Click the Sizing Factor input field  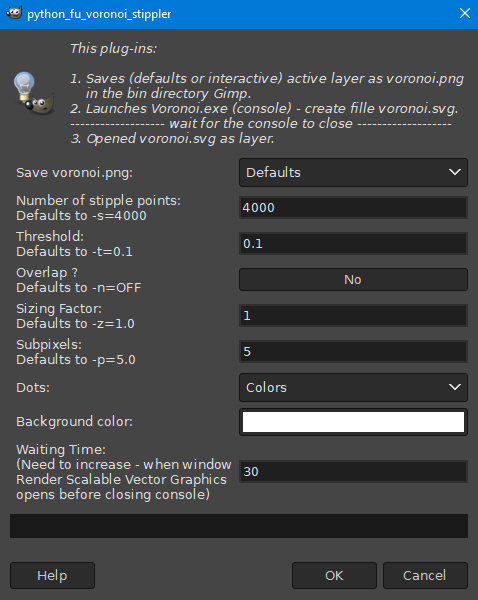coord(353,316)
